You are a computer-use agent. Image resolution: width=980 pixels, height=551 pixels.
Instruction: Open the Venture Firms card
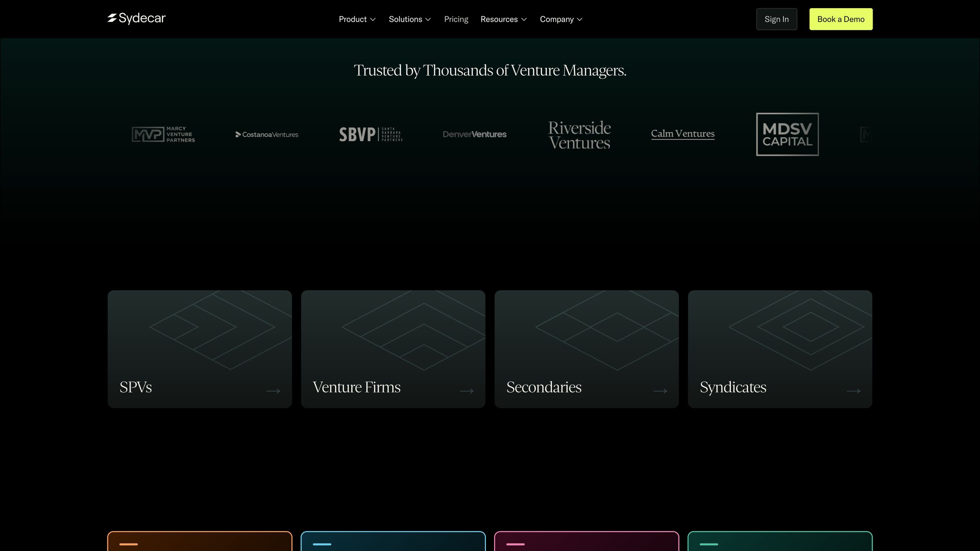pyautogui.click(x=393, y=349)
